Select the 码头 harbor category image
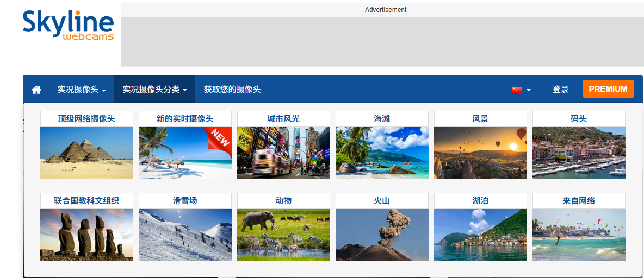Image resolution: width=644 pixels, height=278 pixels. pyautogui.click(x=579, y=153)
